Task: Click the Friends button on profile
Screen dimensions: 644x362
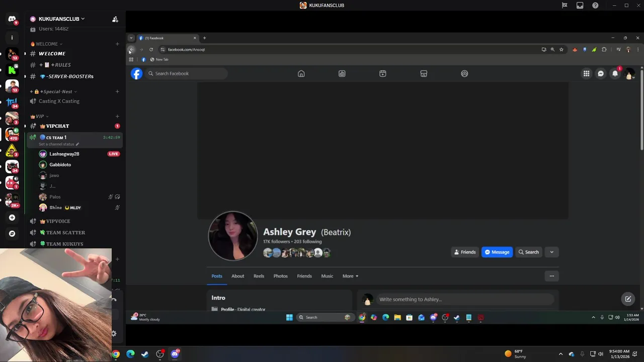Action: point(464,252)
